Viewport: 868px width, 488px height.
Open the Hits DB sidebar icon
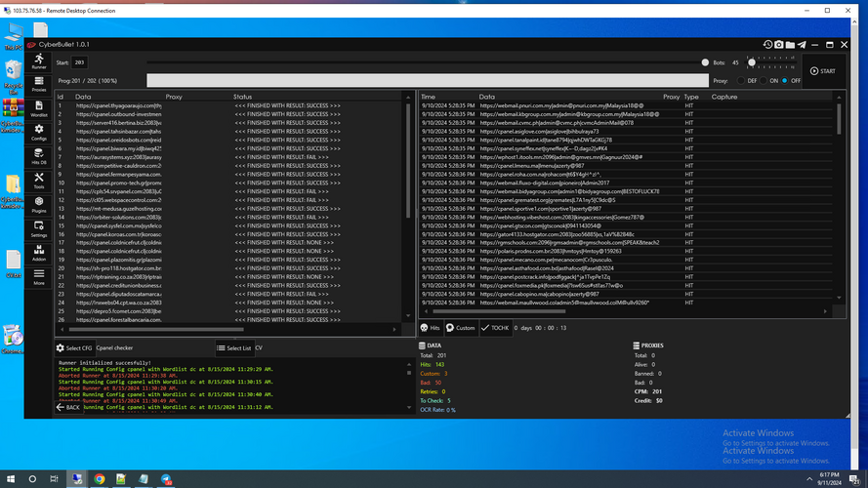[x=38, y=156]
